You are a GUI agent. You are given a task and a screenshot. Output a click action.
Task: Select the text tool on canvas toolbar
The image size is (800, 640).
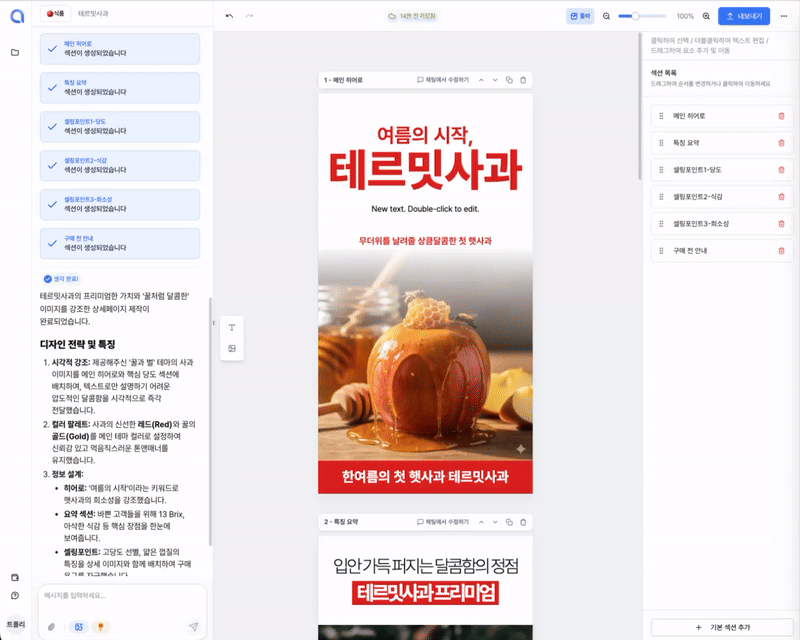pos(232,328)
